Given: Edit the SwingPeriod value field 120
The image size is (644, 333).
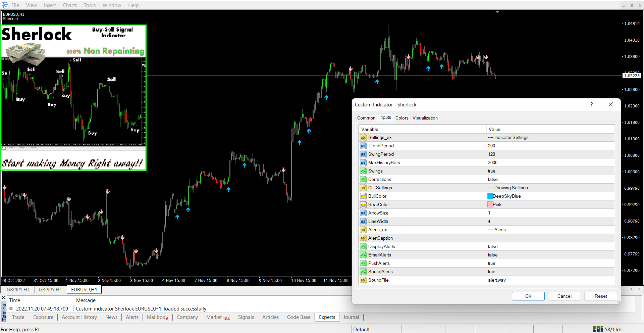Looking at the screenshot, I should [550, 154].
